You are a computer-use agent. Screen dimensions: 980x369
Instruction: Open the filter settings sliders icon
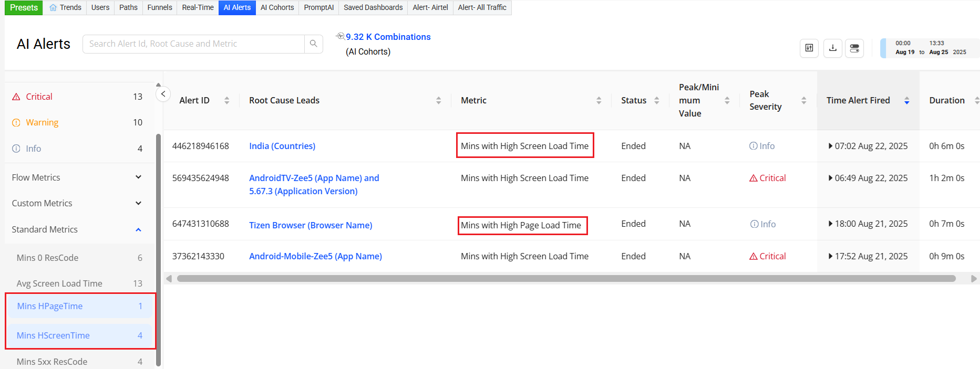809,48
